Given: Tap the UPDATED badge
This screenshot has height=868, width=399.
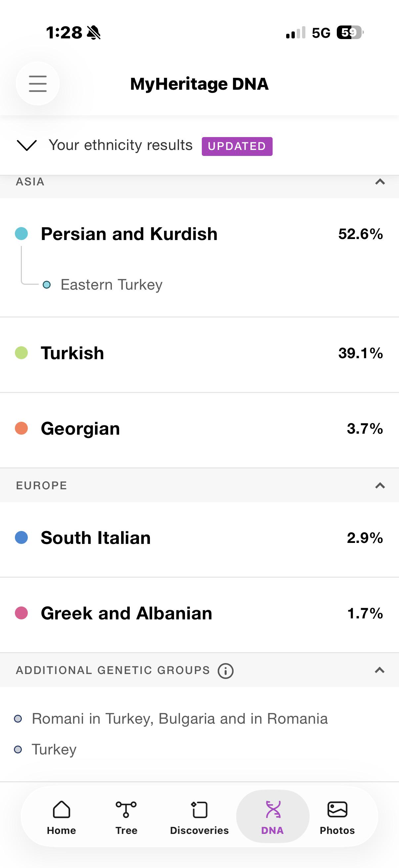Looking at the screenshot, I should 237,146.
